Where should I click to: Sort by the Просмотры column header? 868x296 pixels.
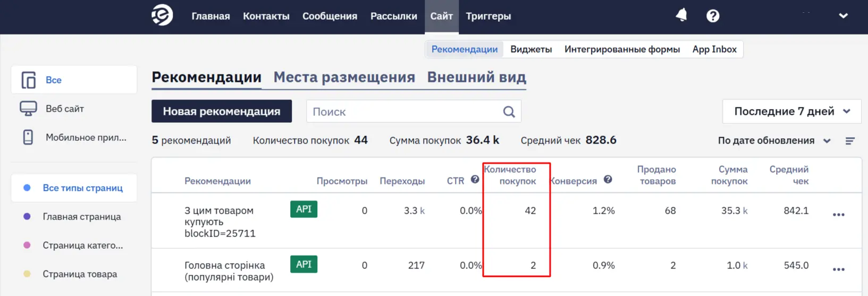[x=342, y=181]
